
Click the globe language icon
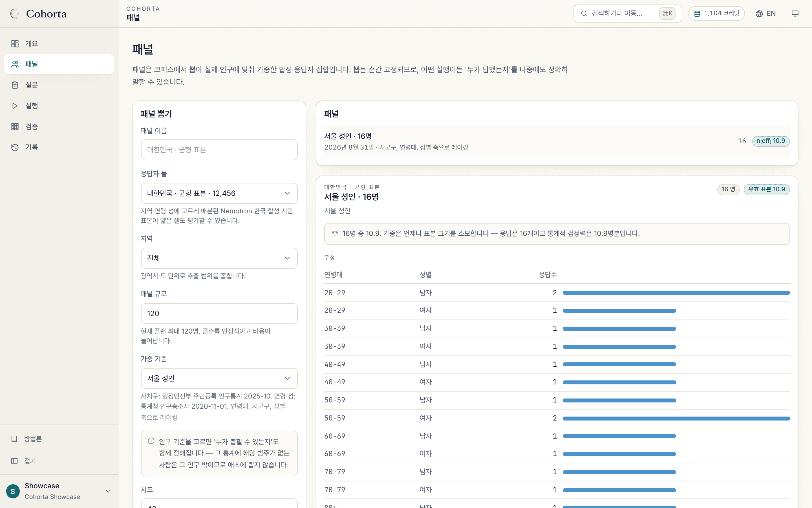pyautogui.click(x=759, y=14)
